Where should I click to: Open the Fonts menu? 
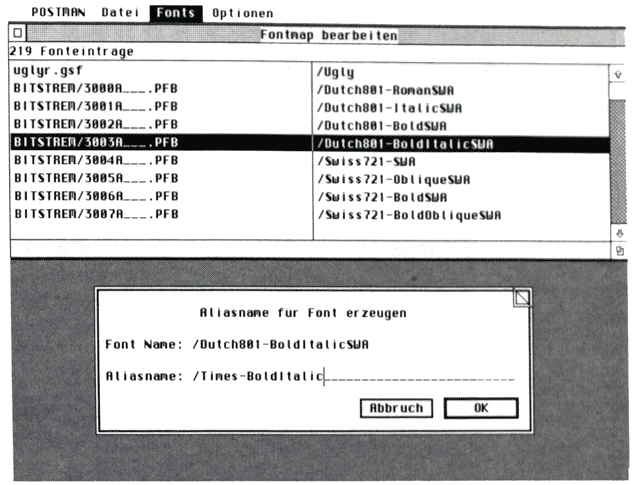point(176,13)
